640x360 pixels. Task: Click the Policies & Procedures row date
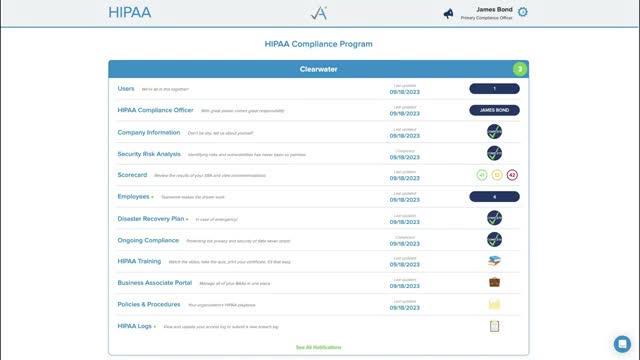pyautogui.click(x=404, y=308)
